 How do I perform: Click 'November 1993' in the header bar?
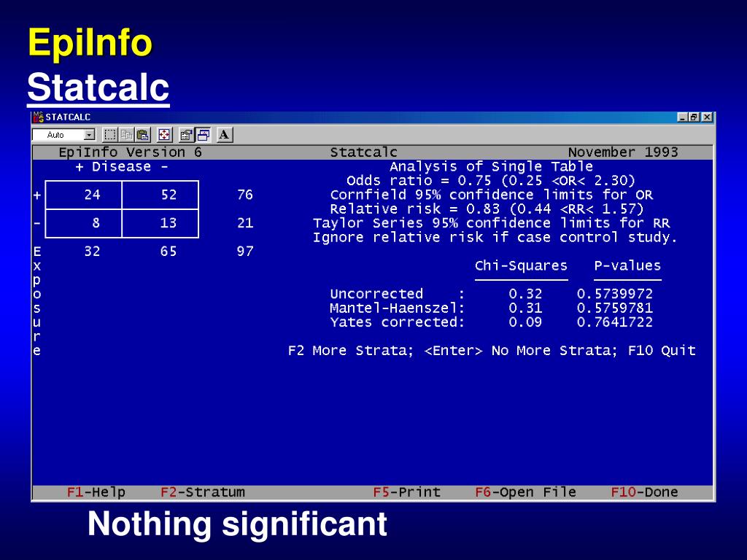(x=623, y=152)
